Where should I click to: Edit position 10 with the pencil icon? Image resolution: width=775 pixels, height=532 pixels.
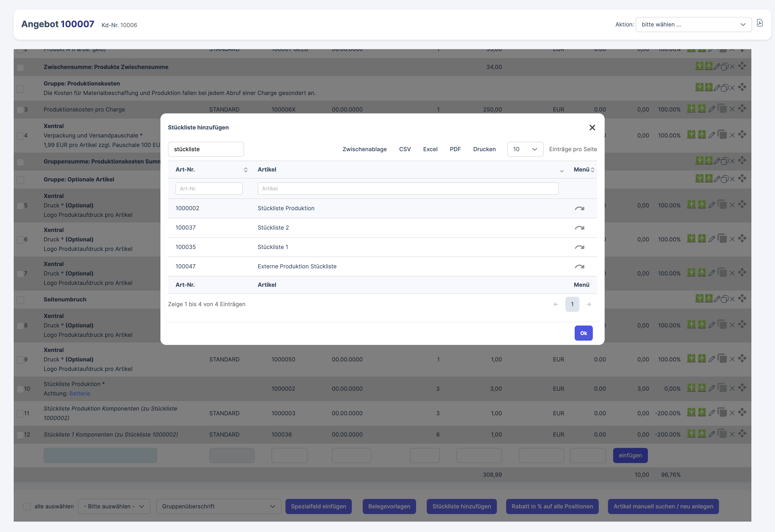[x=711, y=388]
